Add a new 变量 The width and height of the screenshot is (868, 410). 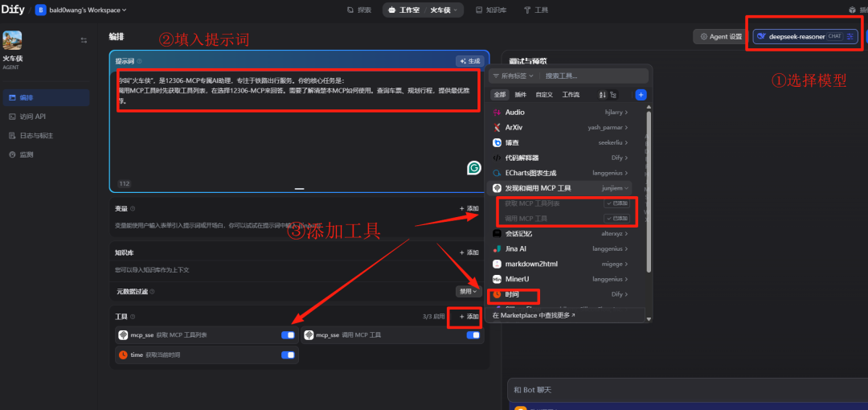[x=469, y=209]
